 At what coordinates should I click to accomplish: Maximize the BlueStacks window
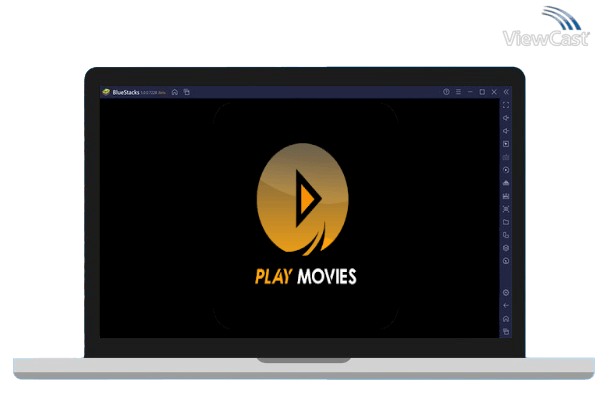(482, 92)
